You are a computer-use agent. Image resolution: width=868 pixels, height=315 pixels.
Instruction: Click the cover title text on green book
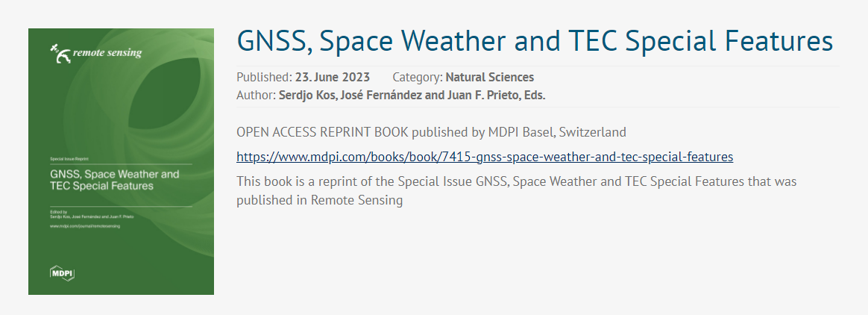[x=113, y=180]
